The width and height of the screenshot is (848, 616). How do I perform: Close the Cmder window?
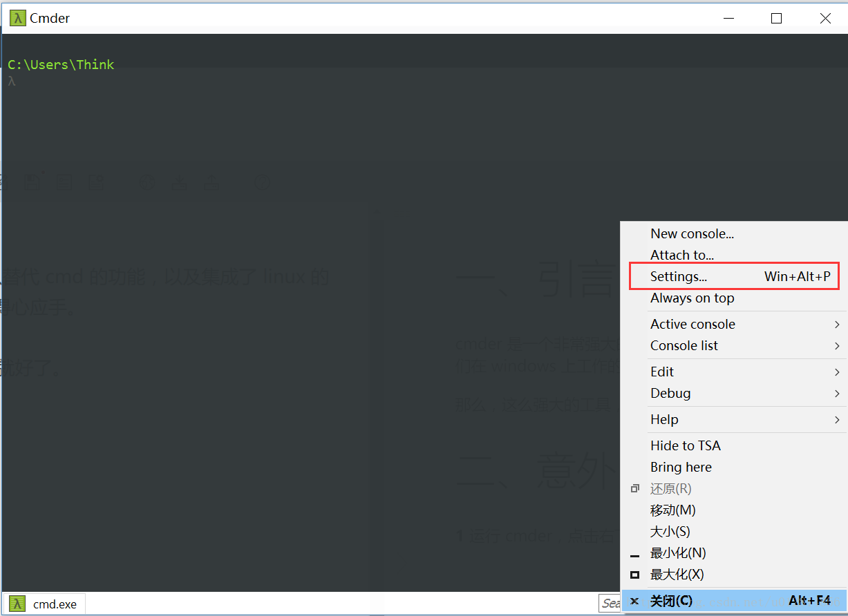[x=825, y=18]
